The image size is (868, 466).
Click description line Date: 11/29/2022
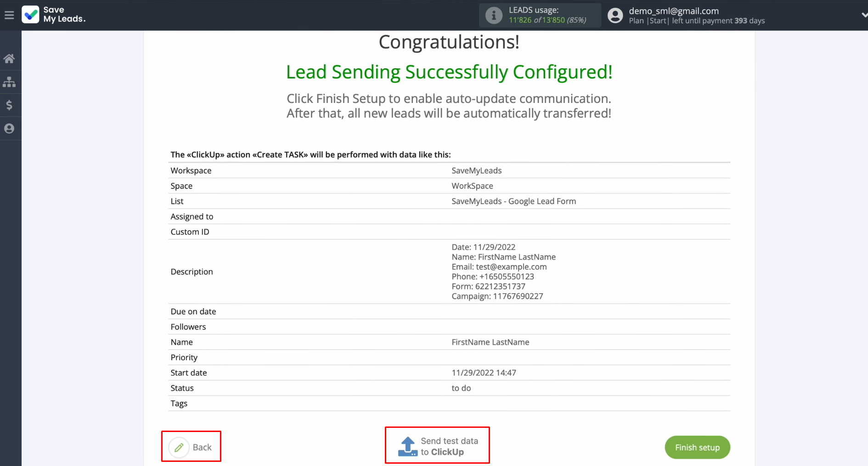483,247
